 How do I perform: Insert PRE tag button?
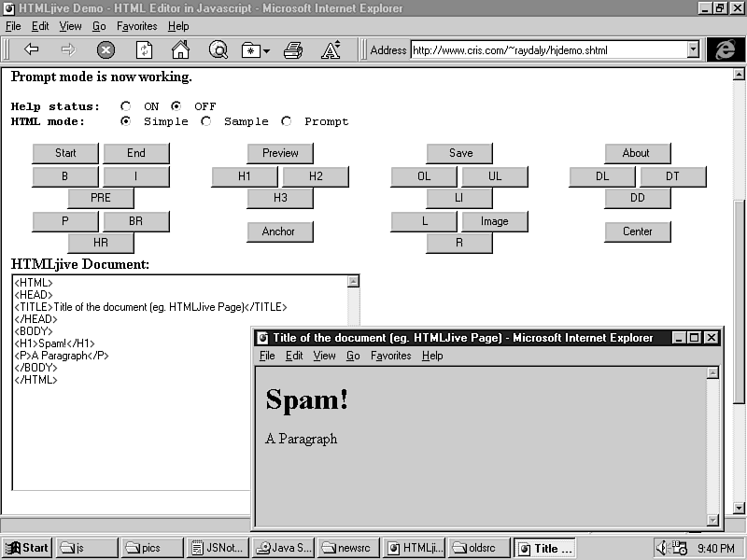101,198
